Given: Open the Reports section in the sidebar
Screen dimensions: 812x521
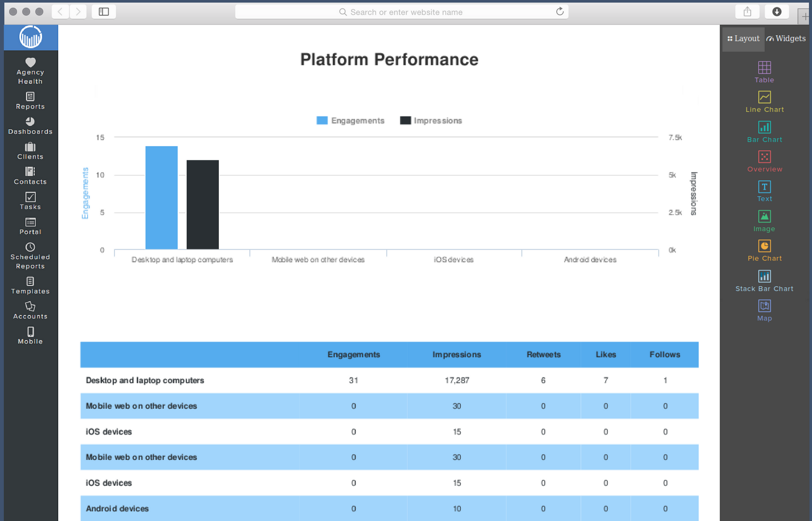Looking at the screenshot, I should (x=30, y=102).
